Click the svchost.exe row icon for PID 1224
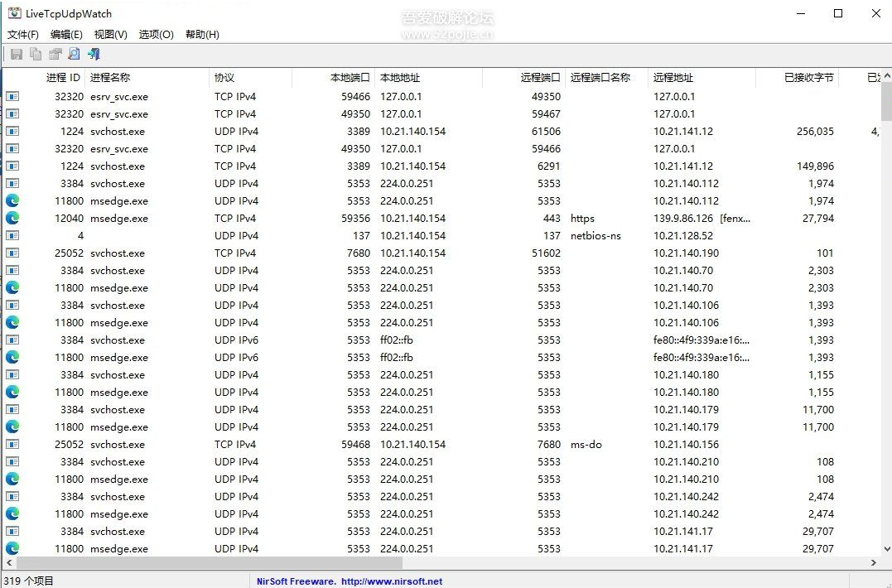 click(x=12, y=131)
